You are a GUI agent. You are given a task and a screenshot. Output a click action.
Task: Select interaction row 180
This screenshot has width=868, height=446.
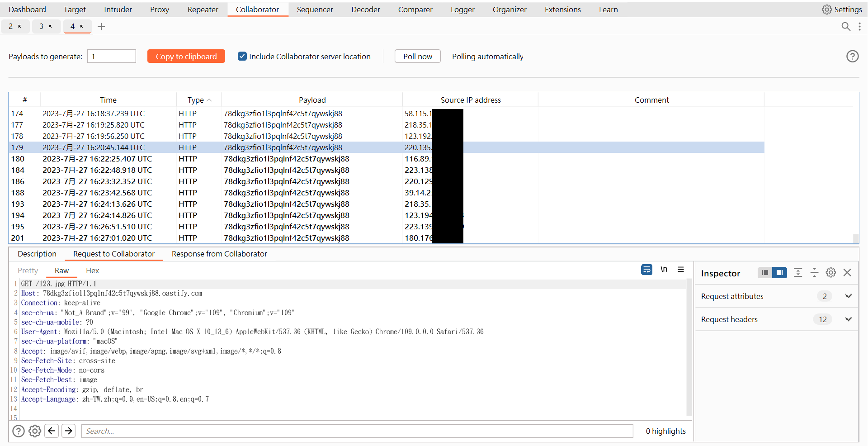click(387, 159)
